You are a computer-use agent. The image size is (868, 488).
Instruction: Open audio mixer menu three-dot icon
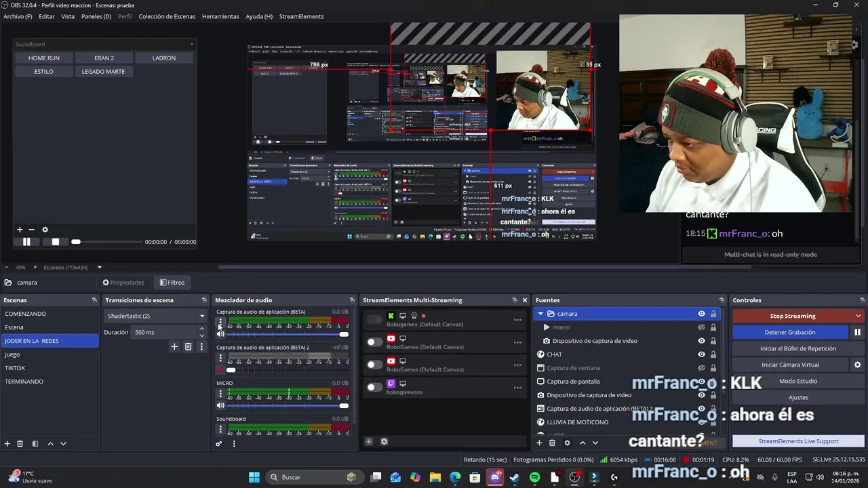click(x=234, y=444)
